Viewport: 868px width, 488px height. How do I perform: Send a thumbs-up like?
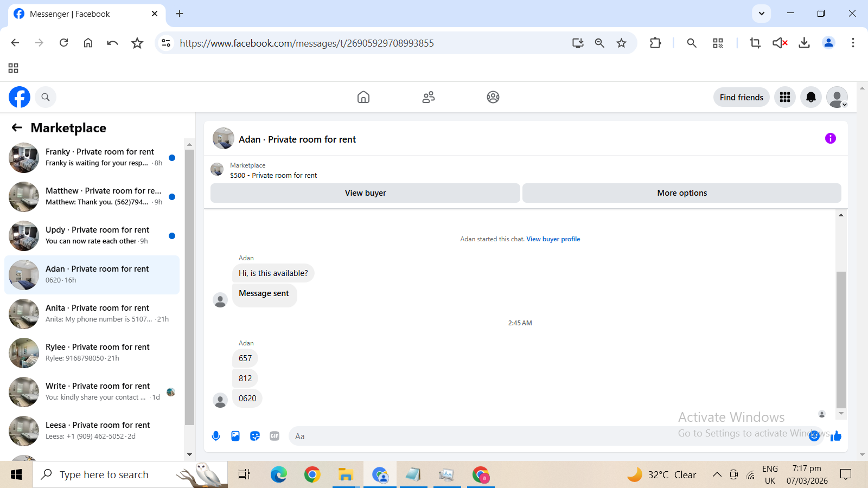pos(836,436)
